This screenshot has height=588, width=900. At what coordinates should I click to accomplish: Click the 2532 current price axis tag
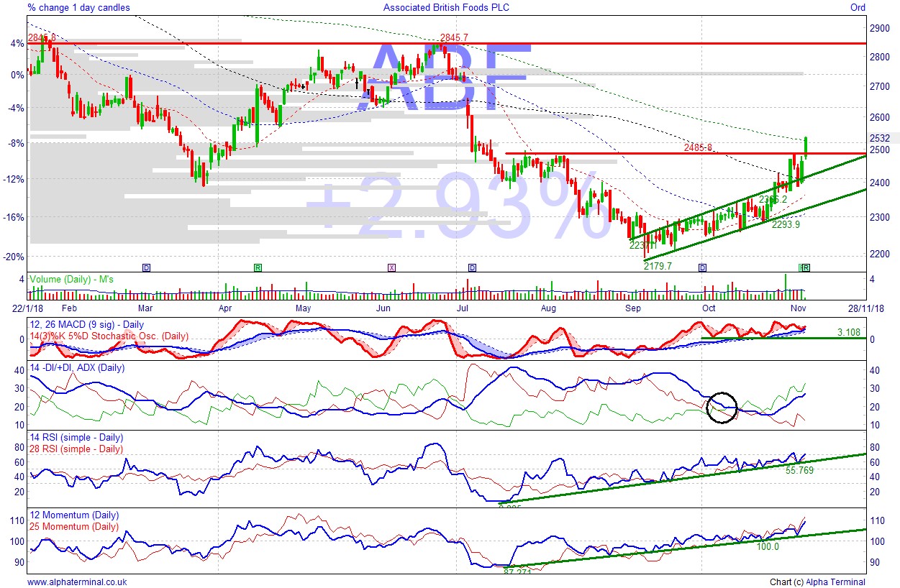[880, 138]
